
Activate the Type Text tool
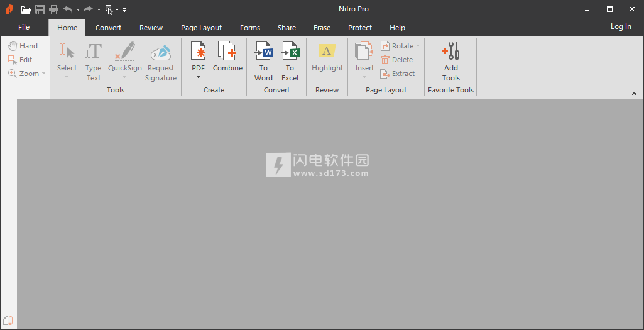coord(93,62)
